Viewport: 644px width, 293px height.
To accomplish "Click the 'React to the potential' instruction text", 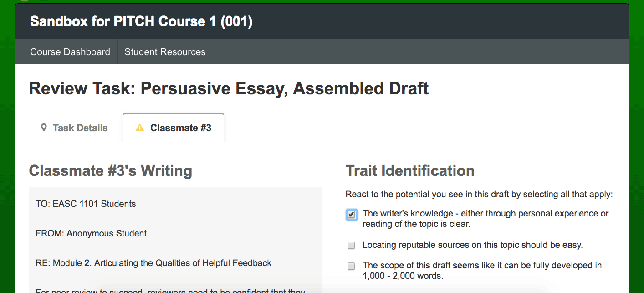I will (479, 195).
